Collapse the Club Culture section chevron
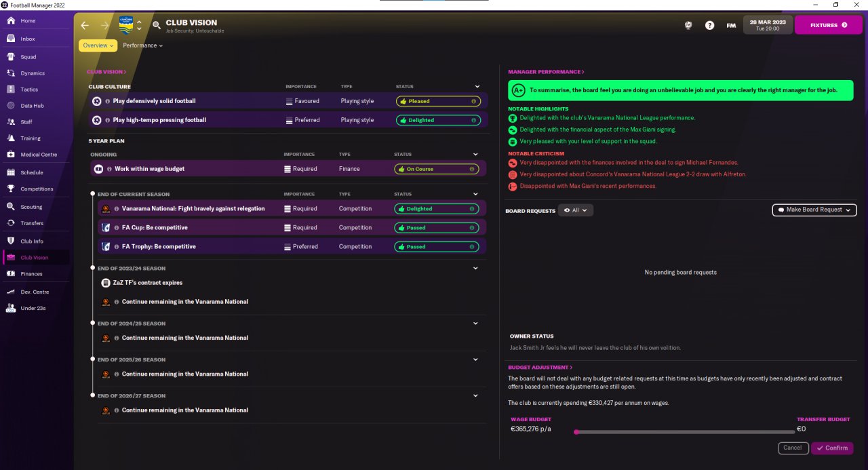868x470 pixels. (477, 87)
